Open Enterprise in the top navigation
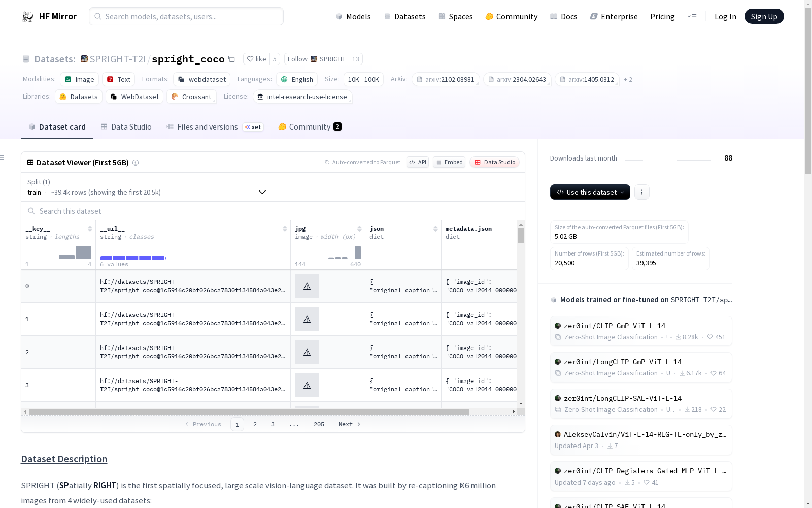The image size is (812, 508). pos(614,16)
